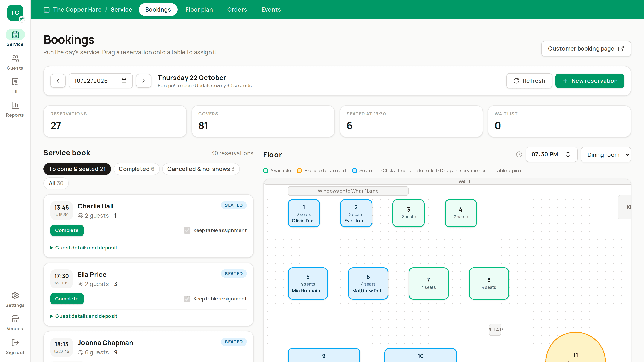This screenshot has height=362, width=644.
Task: Expand Guest details and deposit for Ella Price
Action: pos(84,316)
